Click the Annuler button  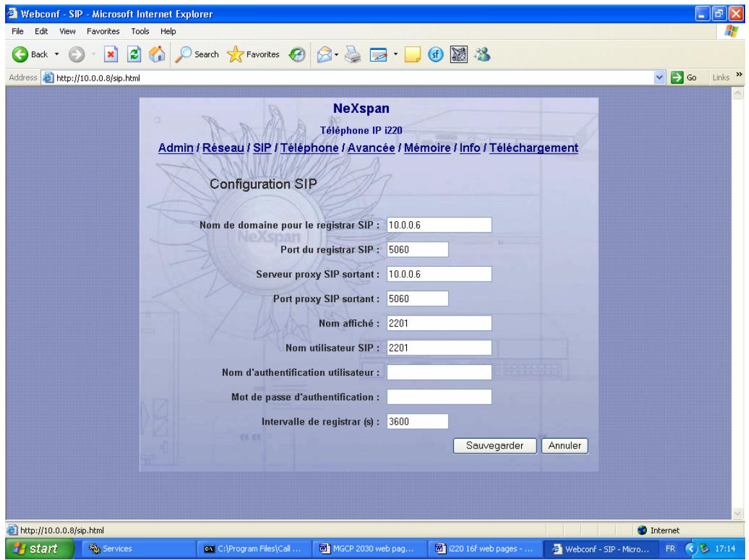coord(565,446)
